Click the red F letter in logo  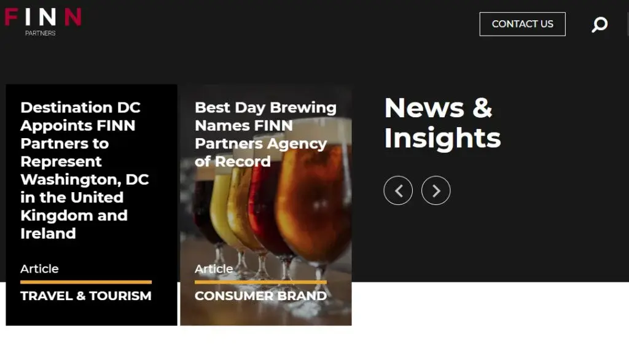11,17
